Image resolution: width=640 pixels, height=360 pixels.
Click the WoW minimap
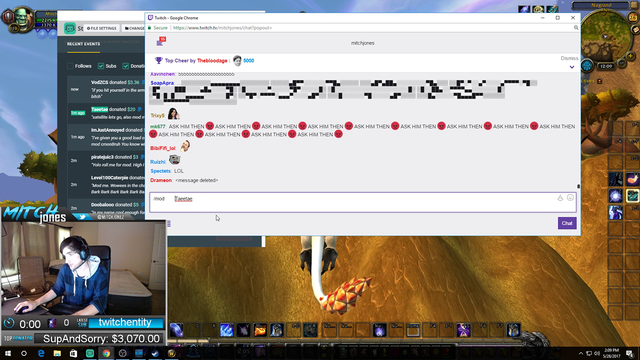pyautogui.click(x=607, y=36)
